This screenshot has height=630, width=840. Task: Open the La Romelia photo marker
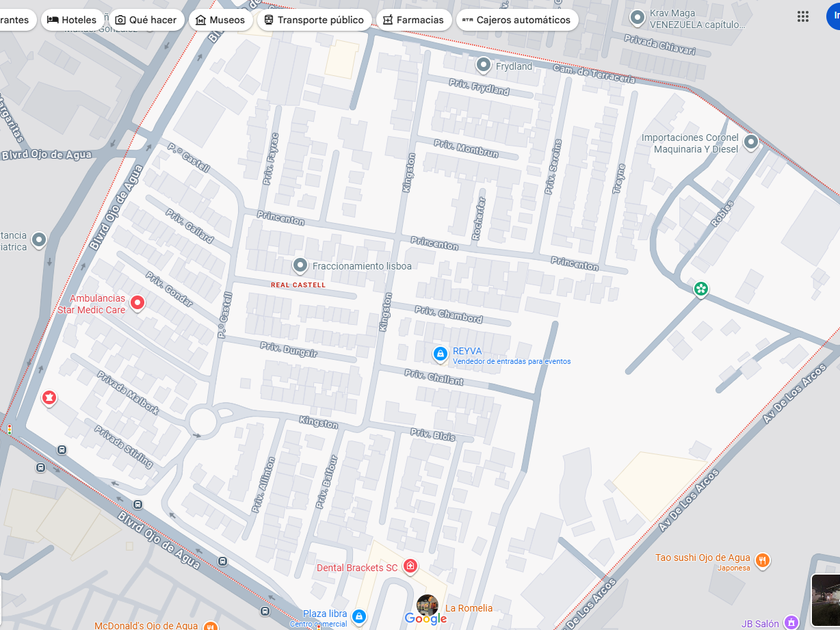[x=428, y=605]
